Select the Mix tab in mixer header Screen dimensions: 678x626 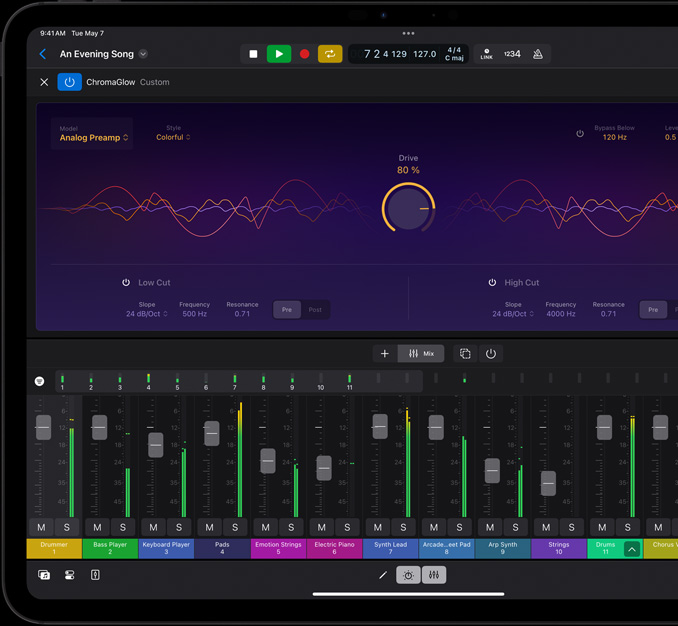click(422, 353)
